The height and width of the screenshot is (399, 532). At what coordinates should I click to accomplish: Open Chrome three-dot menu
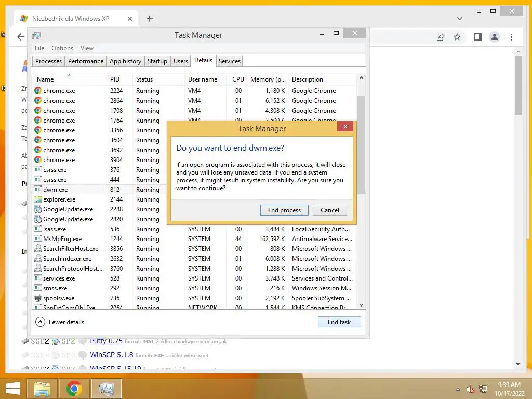click(511, 37)
